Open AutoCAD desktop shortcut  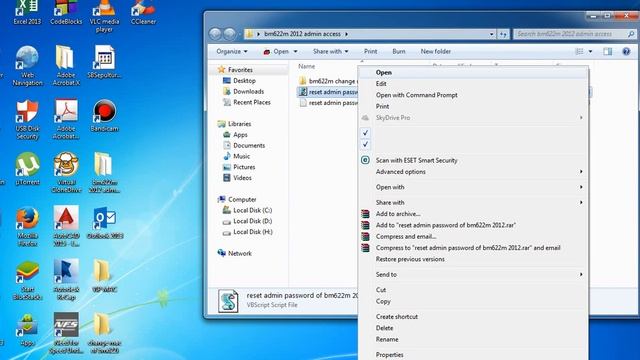click(66, 227)
